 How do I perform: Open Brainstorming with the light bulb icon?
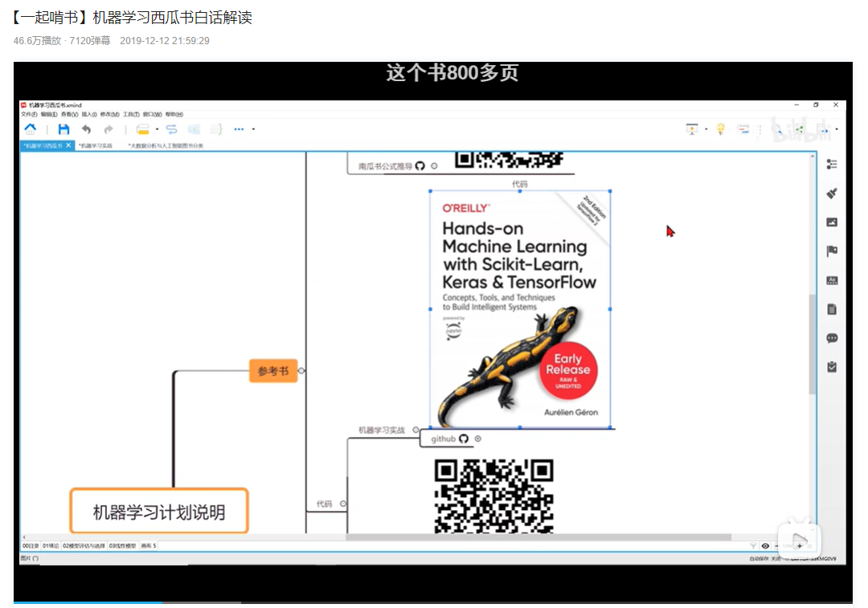721,129
